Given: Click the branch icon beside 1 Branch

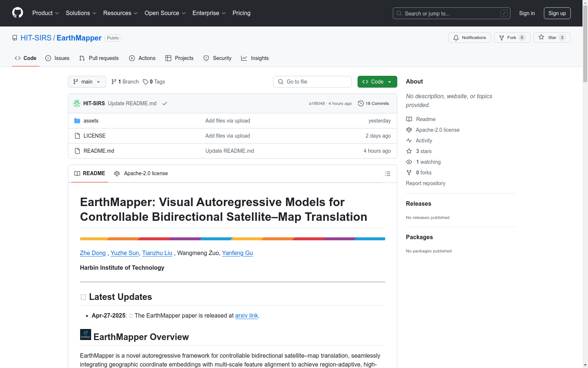Looking at the screenshot, I should (x=114, y=82).
